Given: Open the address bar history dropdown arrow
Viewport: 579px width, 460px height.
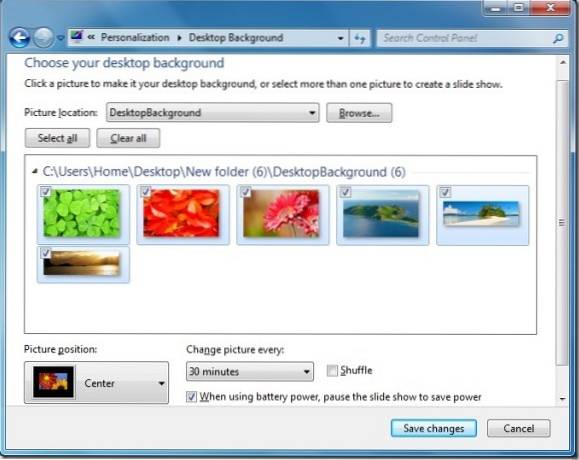Looking at the screenshot, I should point(340,38).
